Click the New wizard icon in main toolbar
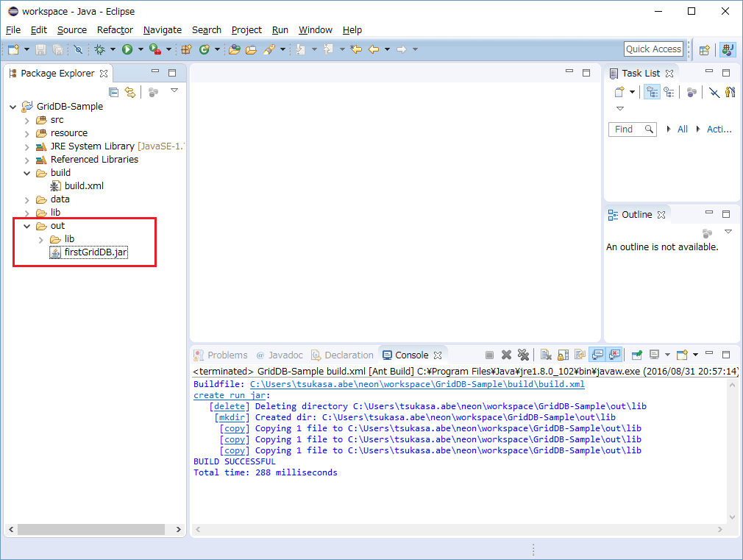Image resolution: width=743 pixels, height=560 pixels. coord(13,49)
